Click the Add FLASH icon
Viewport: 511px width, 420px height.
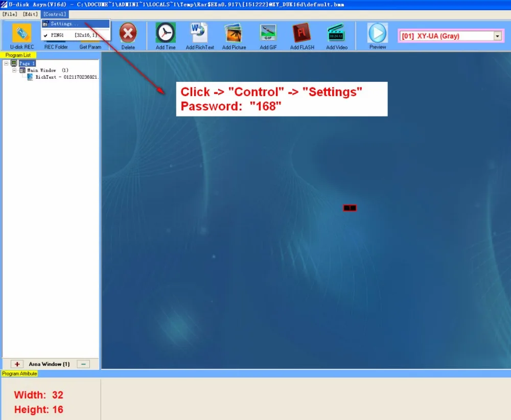[x=302, y=33]
